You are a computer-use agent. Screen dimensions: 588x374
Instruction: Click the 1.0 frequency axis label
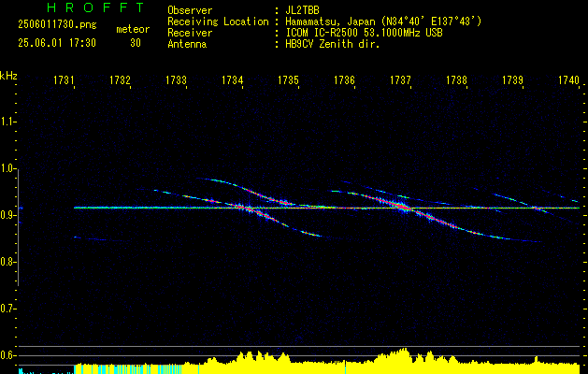pyautogui.click(x=7, y=169)
